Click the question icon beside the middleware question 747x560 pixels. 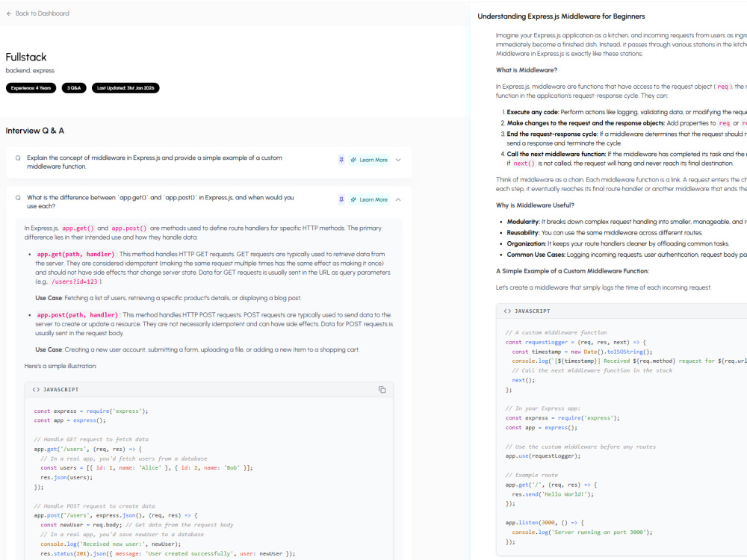click(18, 158)
